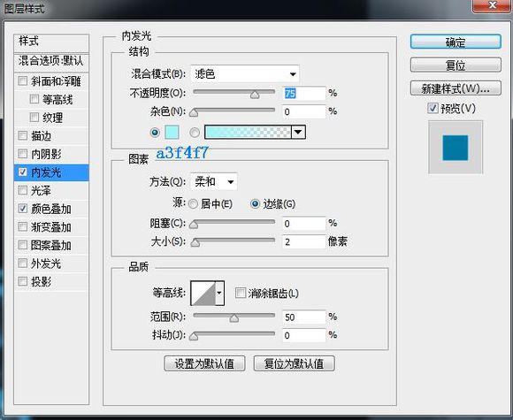Viewport: 513px width, 420px height.
Task: Click the 不透明度 value field showing 75
Action: 304,93
